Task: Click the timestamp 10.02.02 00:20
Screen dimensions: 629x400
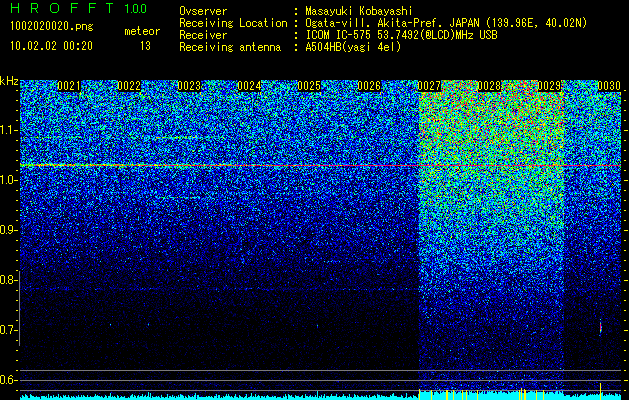Action: [51, 46]
